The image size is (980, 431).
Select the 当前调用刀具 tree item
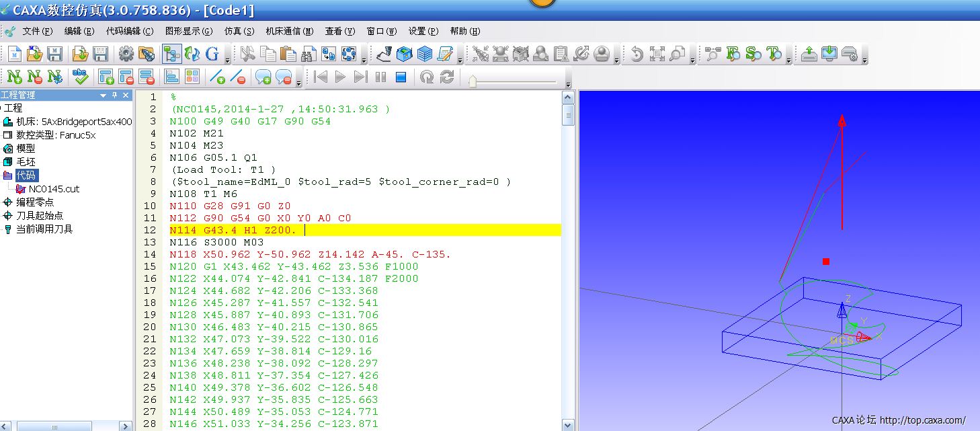pos(44,229)
